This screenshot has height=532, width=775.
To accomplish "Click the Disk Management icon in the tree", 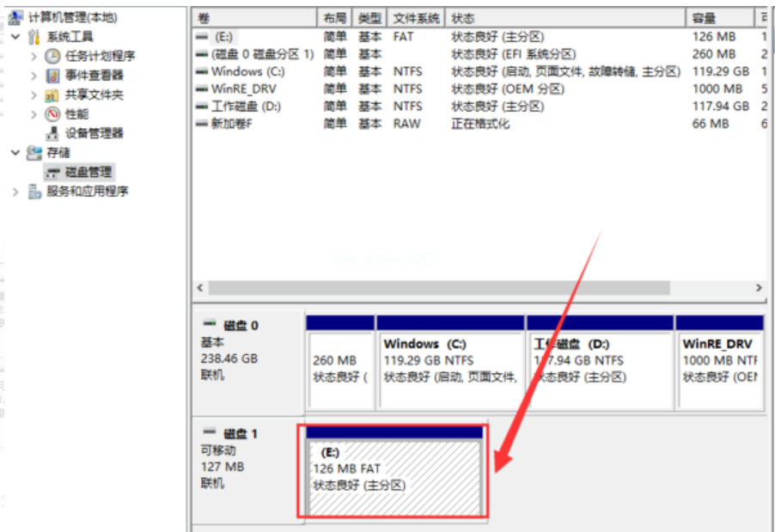I will point(52,172).
